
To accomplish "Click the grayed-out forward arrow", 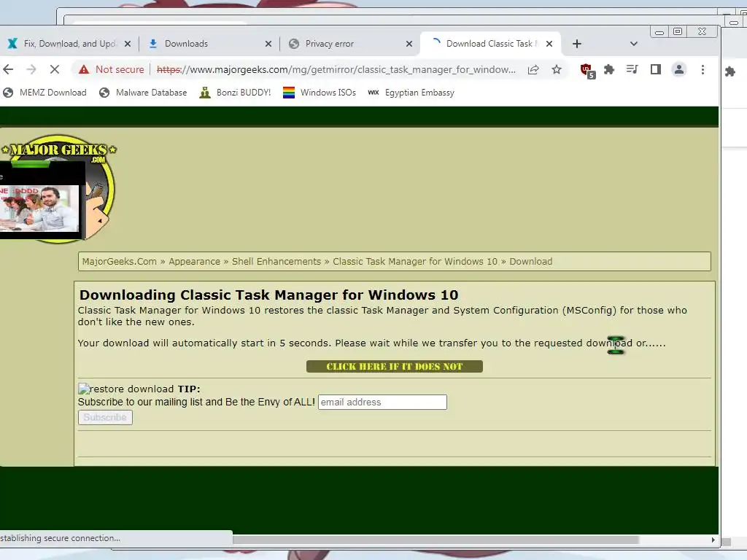I will (x=31, y=69).
